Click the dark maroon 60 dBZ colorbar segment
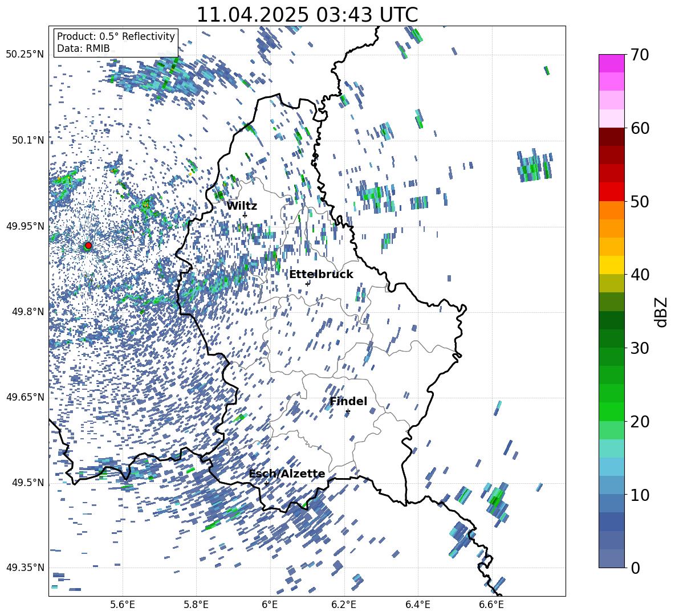Screen dimensions: 675x616 point(611,137)
